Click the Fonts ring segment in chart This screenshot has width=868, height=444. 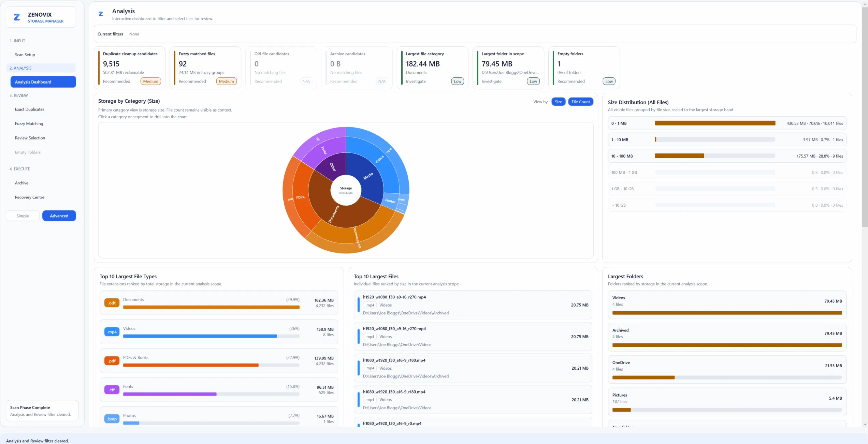pos(324,150)
